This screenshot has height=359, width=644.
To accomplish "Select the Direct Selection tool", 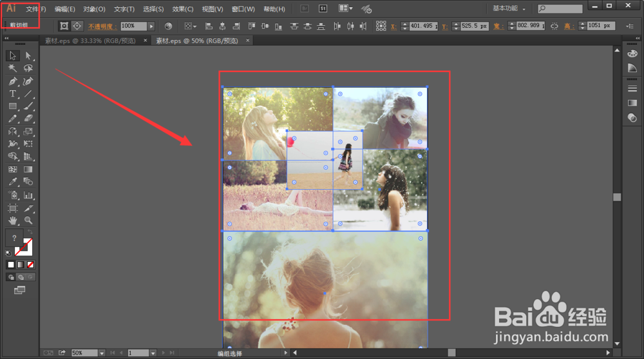I will pos(28,55).
